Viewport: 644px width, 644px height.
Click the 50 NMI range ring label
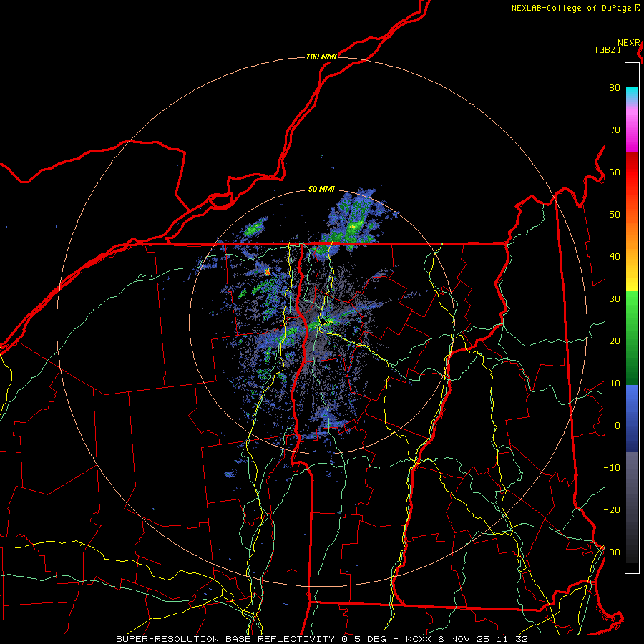coord(321,190)
